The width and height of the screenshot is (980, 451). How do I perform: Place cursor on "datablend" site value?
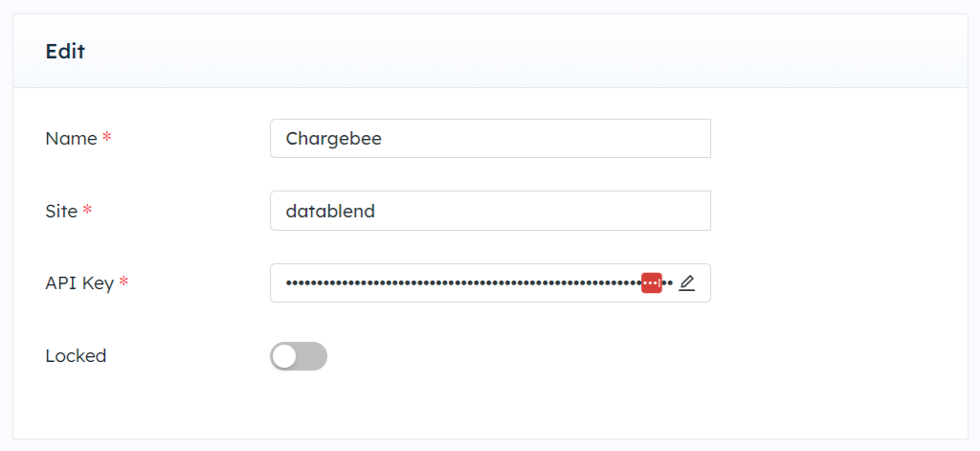[x=330, y=211]
